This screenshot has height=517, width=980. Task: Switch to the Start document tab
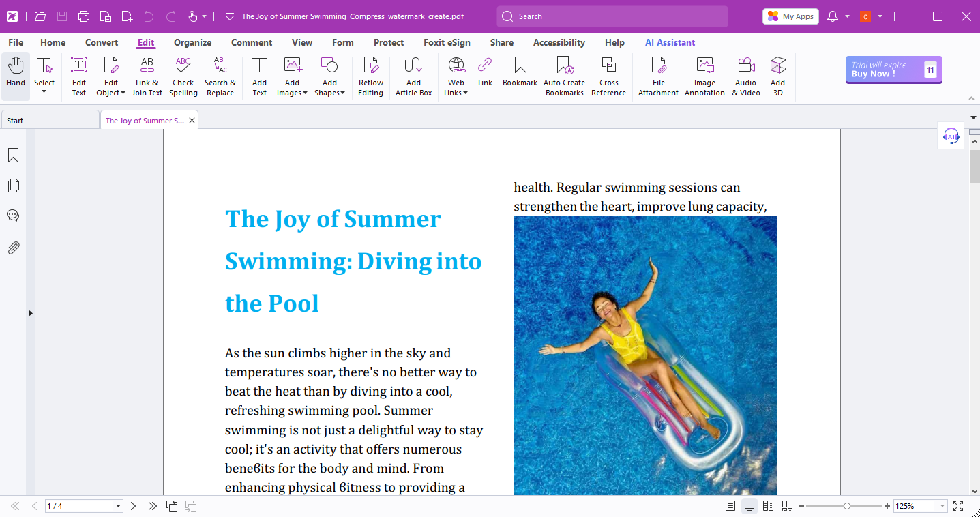pyautogui.click(x=49, y=121)
